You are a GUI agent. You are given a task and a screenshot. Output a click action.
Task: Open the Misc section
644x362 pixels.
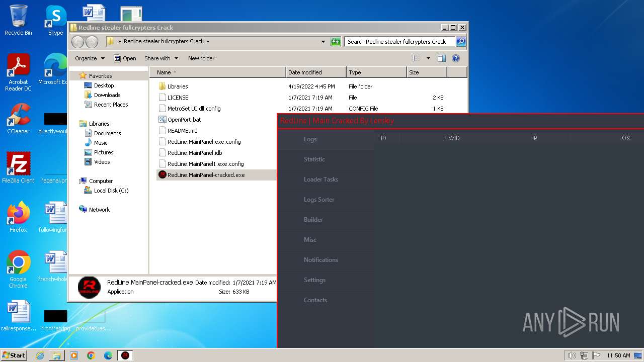[310, 240]
